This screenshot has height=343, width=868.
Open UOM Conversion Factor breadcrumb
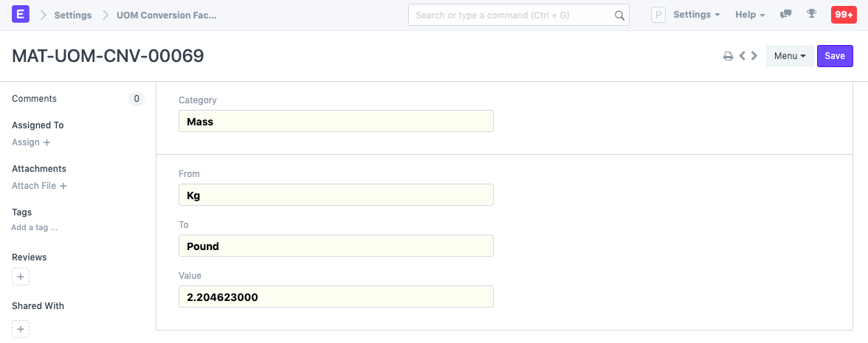pos(167,15)
